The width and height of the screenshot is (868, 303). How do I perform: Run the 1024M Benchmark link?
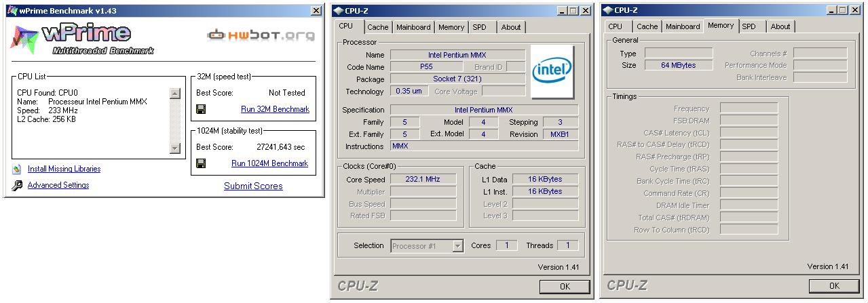[x=269, y=163]
